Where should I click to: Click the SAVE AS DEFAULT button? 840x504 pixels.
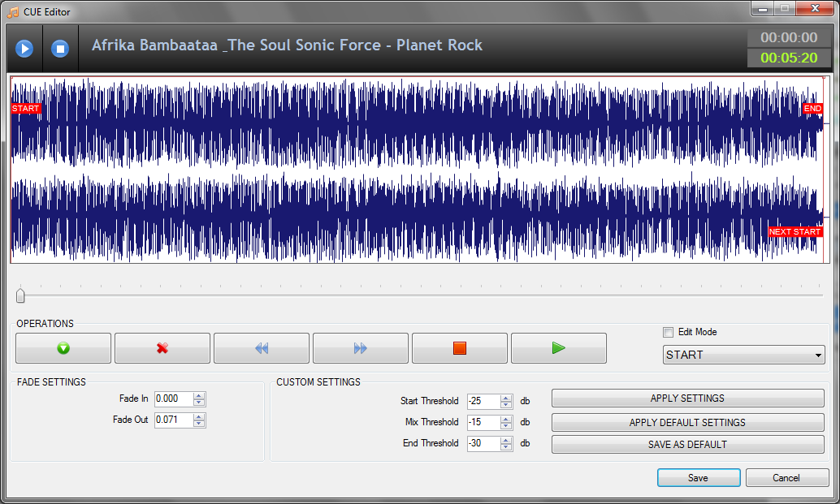click(x=688, y=445)
